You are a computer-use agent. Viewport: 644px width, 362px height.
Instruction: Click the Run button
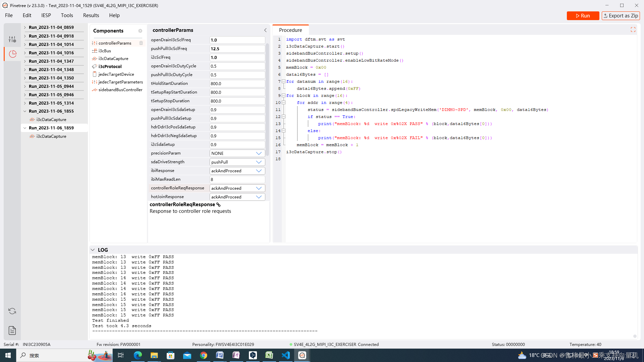pos(583,16)
